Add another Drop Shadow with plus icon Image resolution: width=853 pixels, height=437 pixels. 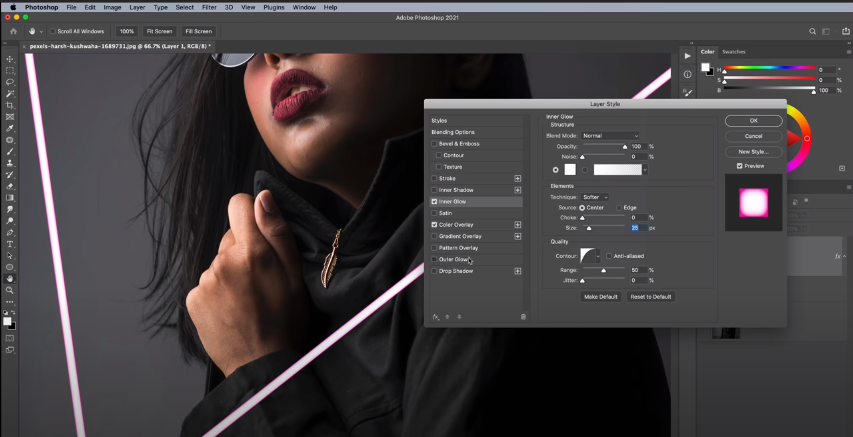click(x=517, y=271)
